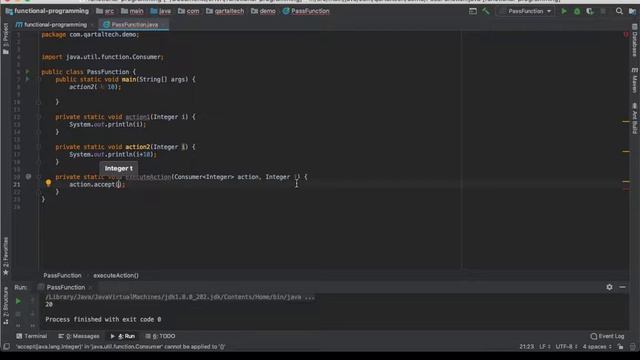Click run gutter arrow beside main method
Screen dimensions: 640x360
click(x=27, y=79)
